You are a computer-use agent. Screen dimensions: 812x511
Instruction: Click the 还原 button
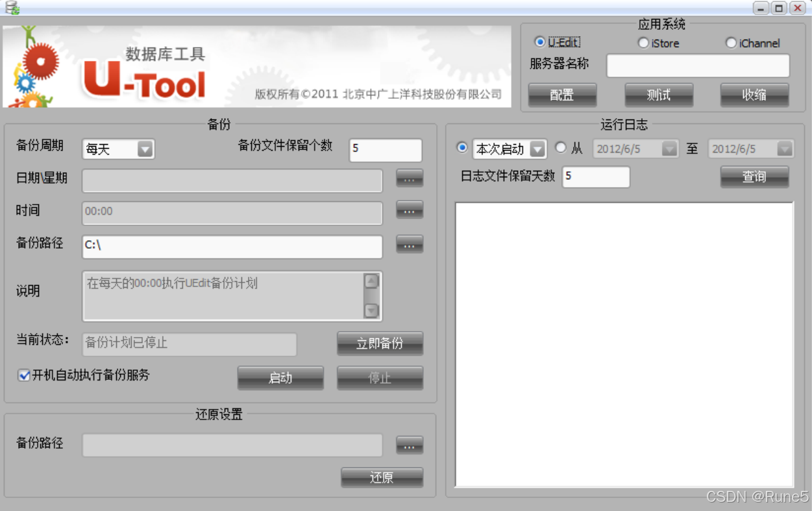point(382,478)
